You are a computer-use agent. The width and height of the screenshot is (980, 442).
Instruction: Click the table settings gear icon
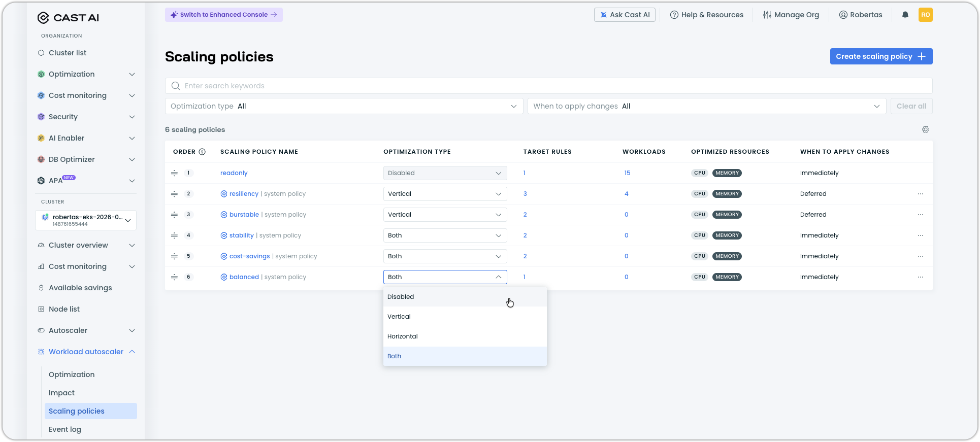pos(926,129)
